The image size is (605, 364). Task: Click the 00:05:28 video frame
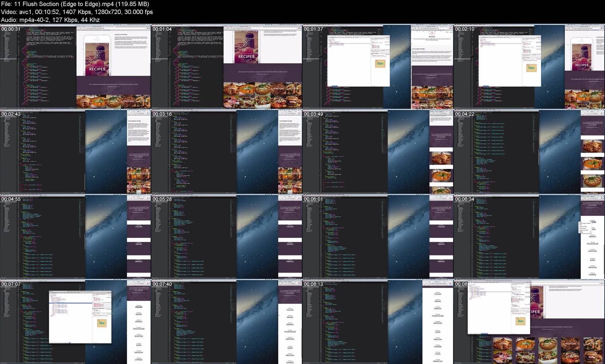pos(227,237)
